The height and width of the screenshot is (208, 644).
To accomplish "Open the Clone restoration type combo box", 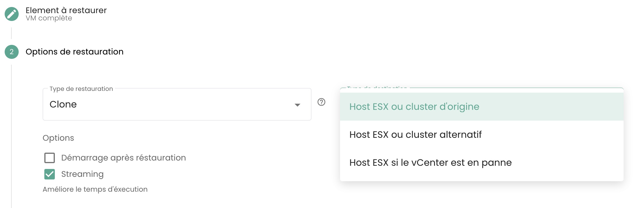I will click(172, 104).
